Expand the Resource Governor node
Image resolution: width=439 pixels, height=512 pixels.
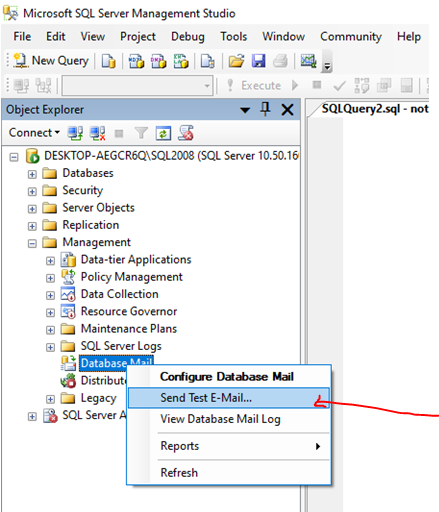tap(50, 313)
